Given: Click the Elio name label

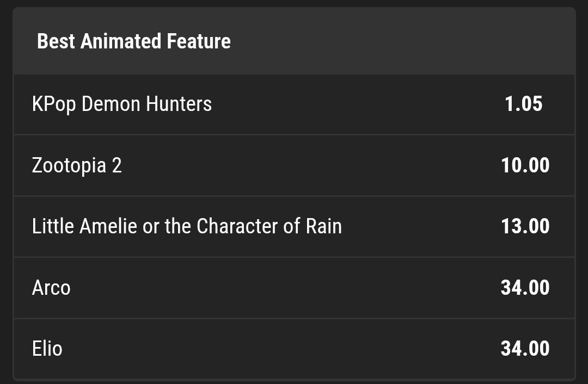Looking at the screenshot, I should point(47,349).
